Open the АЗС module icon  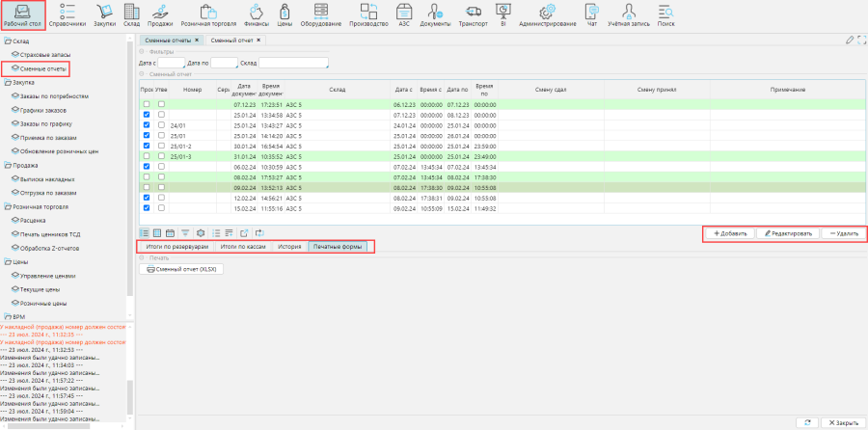[402, 13]
